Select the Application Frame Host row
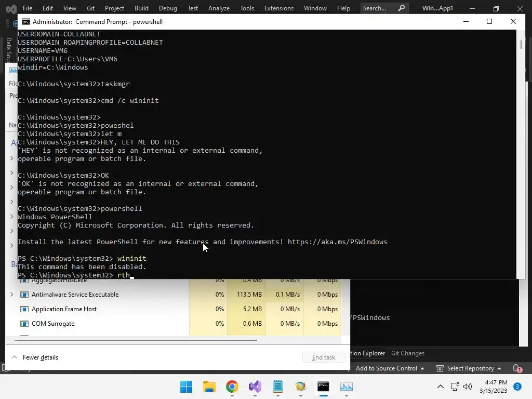This screenshot has width=532, height=399. pyautogui.click(x=174, y=309)
